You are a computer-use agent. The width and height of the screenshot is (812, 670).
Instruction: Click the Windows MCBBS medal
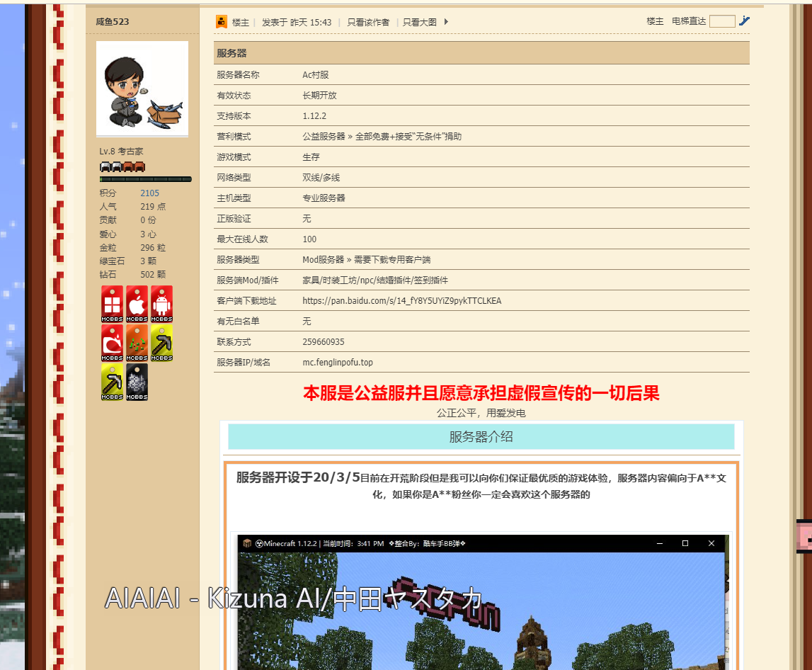112,304
